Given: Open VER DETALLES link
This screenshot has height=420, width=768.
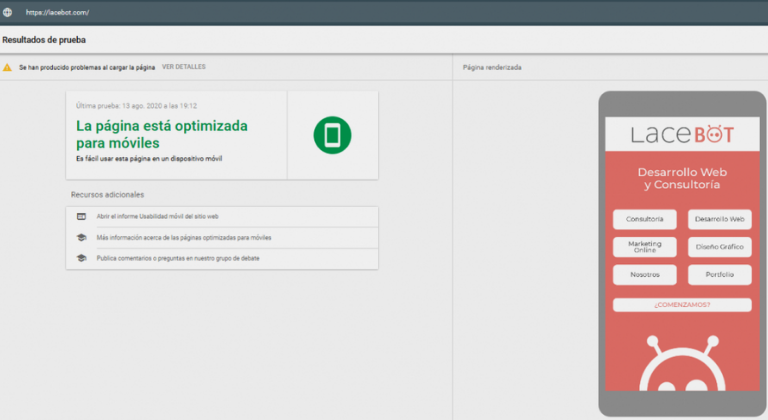Looking at the screenshot, I should (184, 67).
